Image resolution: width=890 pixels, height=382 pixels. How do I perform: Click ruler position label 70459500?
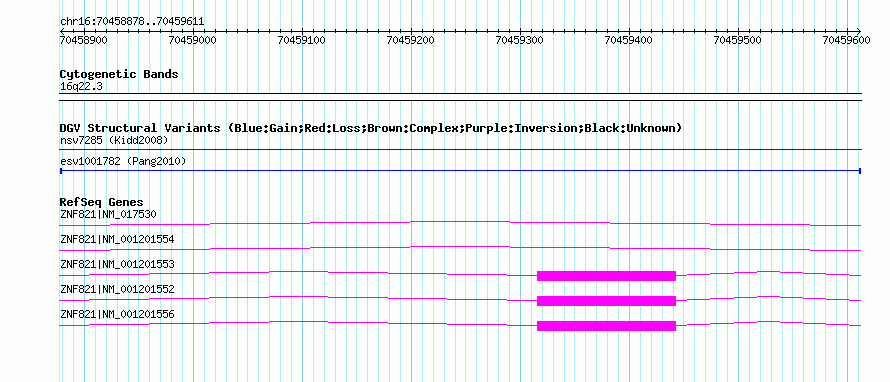tap(737, 40)
